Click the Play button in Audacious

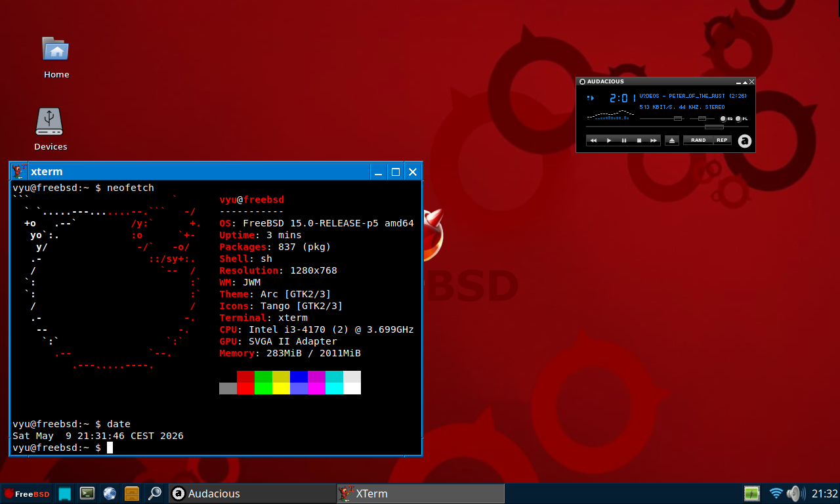[x=608, y=140]
